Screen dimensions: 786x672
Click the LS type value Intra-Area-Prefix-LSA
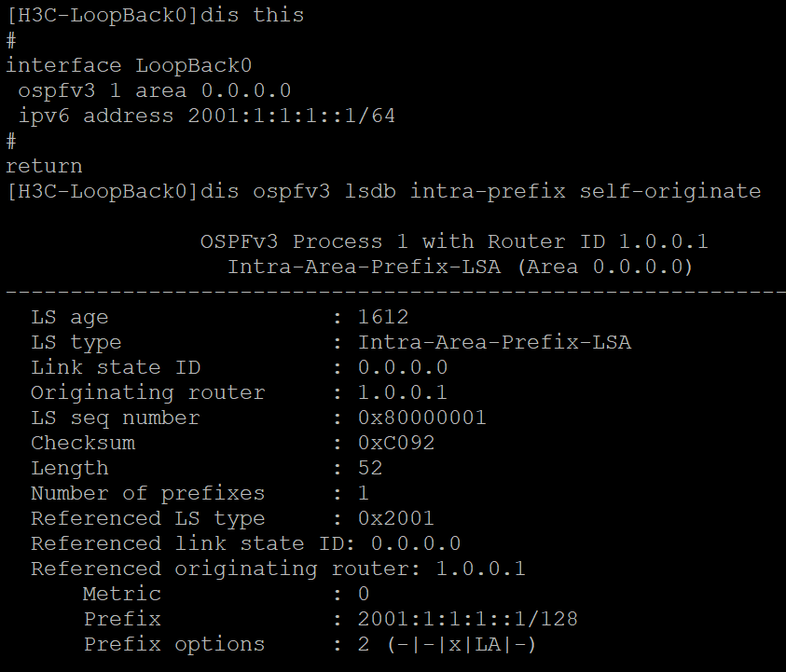click(x=494, y=343)
